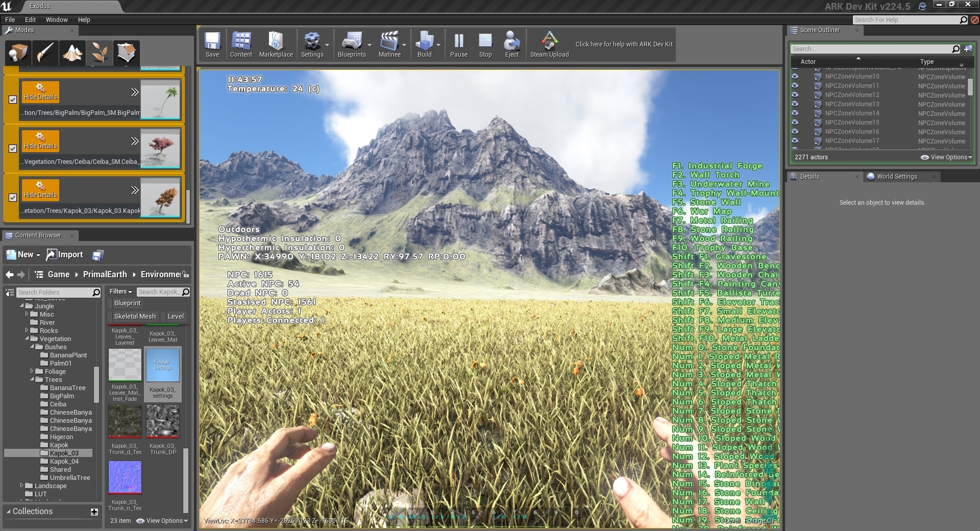Image resolution: width=980 pixels, height=531 pixels.
Task: Hide NPCZoneVolume12 with its eye icon
Action: (x=795, y=95)
